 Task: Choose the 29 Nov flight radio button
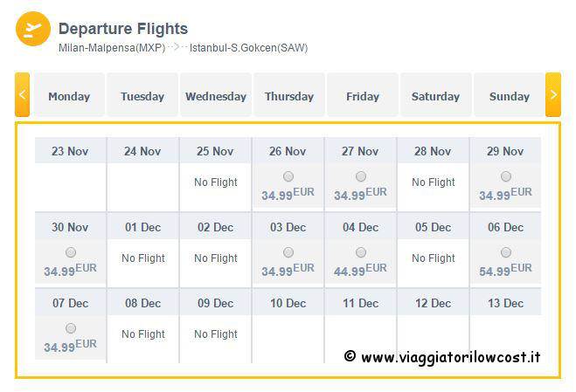(506, 176)
